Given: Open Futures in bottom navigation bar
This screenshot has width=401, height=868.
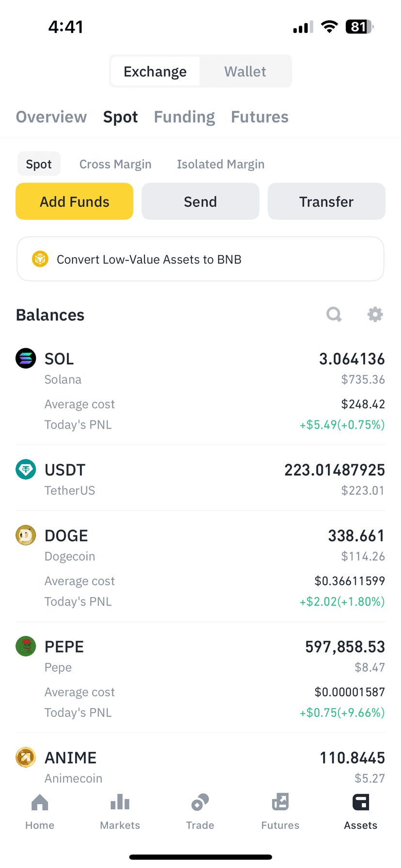Looking at the screenshot, I should coord(280,812).
